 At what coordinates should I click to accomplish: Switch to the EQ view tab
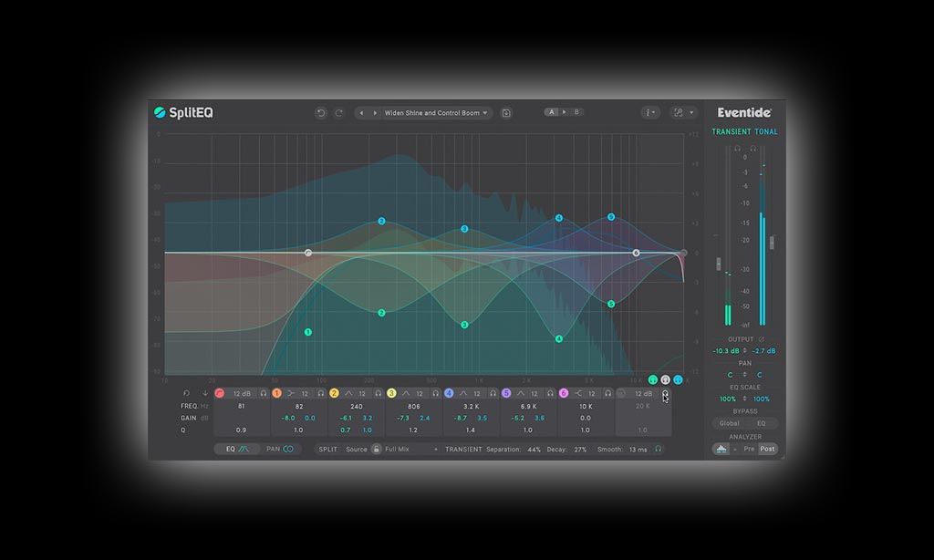click(x=237, y=450)
